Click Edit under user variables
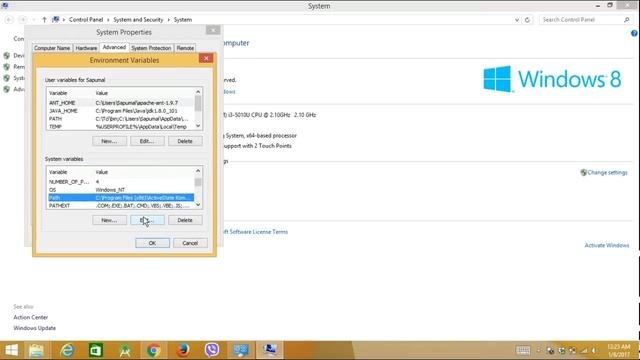Viewport: 640px width, 360px height. click(x=147, y=141)
